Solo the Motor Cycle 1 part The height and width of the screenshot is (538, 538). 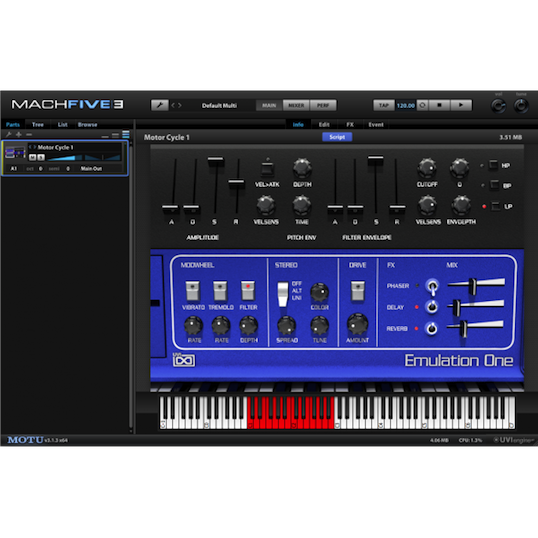[x=41, y=157]
